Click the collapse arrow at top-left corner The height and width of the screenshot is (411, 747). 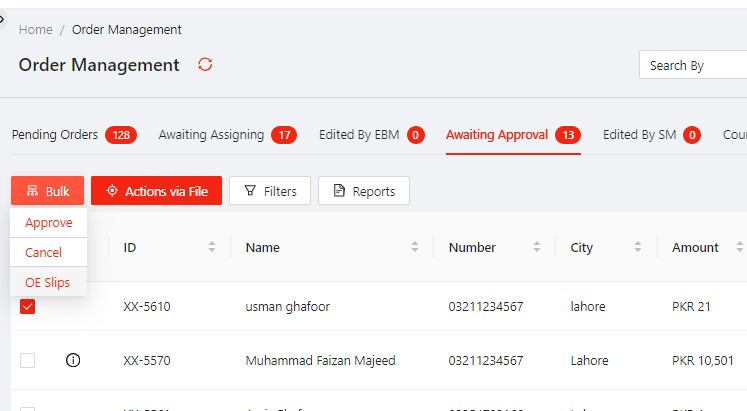(x=3, y=18)
